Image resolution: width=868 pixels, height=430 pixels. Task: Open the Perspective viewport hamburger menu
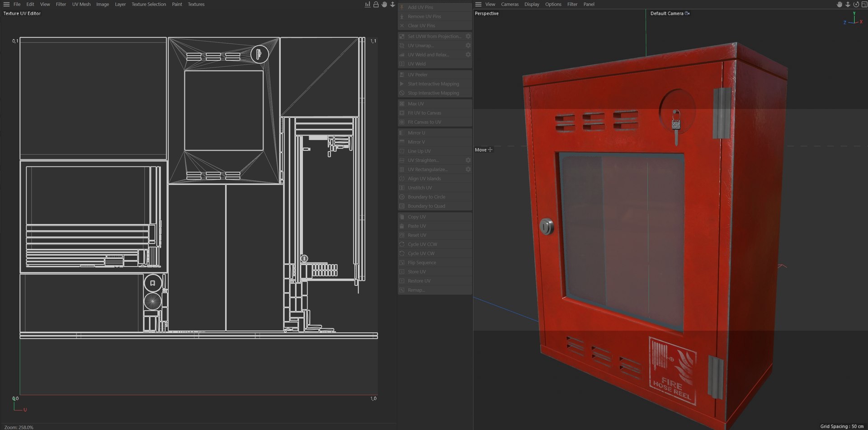478,5
